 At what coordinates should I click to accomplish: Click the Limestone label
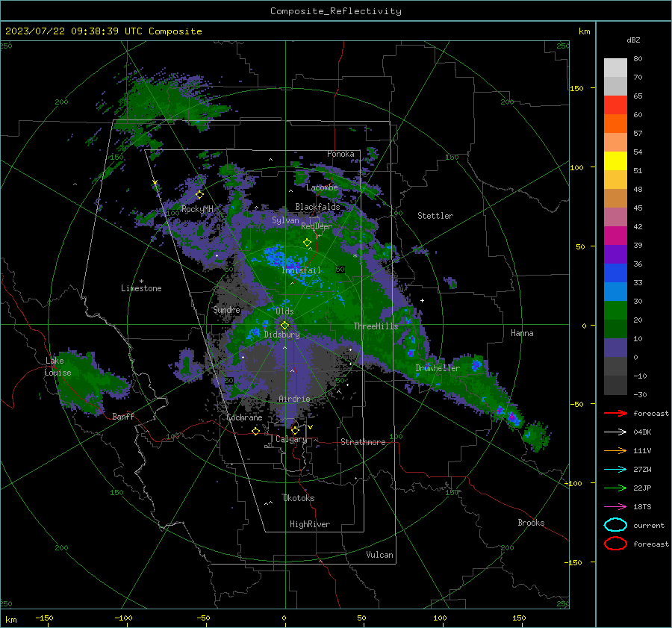point(141,288)
